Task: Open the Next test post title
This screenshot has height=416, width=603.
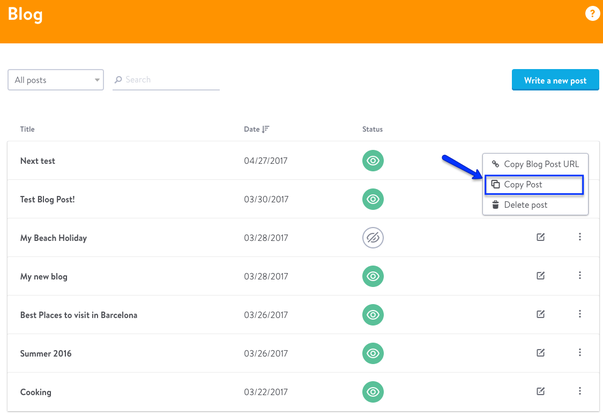Action: tap(38, 161)
